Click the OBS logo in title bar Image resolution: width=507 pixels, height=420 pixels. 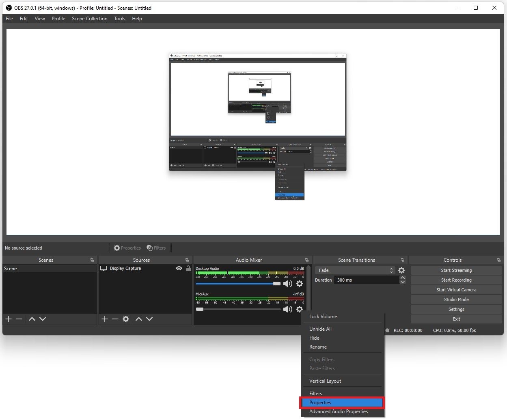[x=9, y=8]
